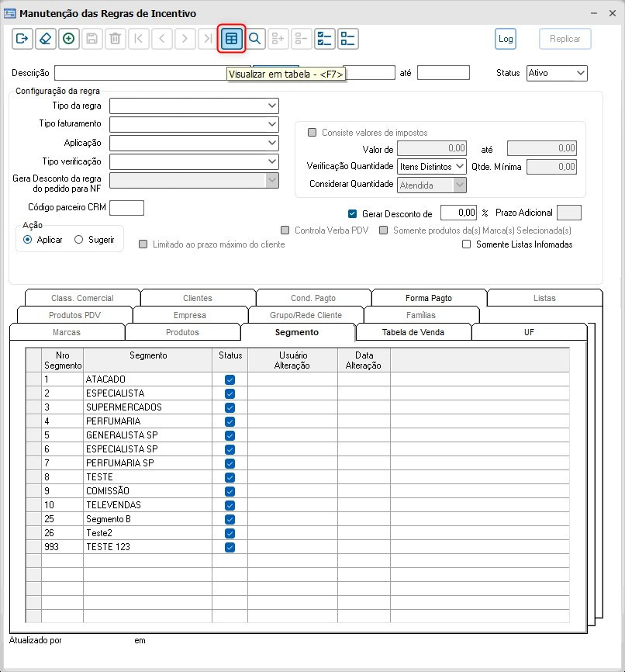Toggle Controla Verba PDV checkbox

pyautogui.click(x=285, y=230)
